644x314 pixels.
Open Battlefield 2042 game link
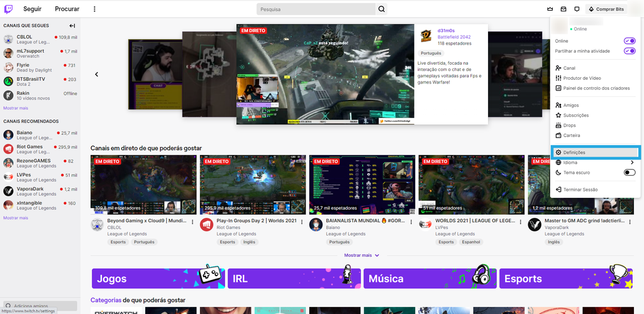pos(454,37)
